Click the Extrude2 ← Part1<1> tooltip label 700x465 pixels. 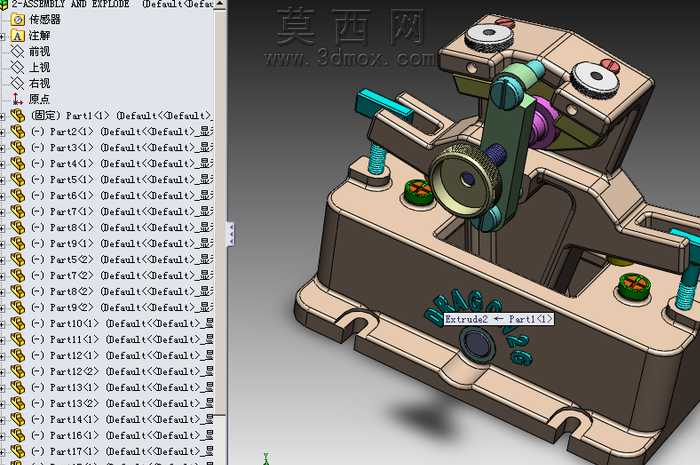pyautogui.click(x=499, y=319)
